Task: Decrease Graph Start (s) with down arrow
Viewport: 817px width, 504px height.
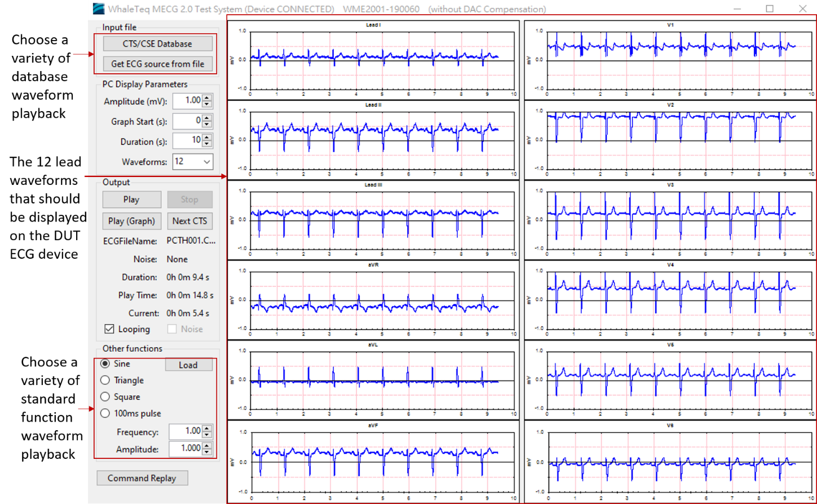Action: tap(207, 125)
